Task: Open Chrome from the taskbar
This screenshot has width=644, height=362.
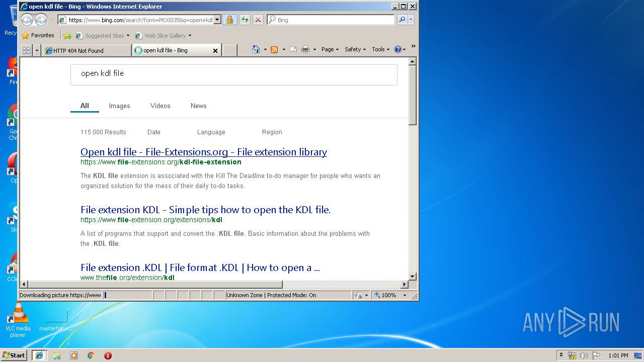Action: (91, 355)
